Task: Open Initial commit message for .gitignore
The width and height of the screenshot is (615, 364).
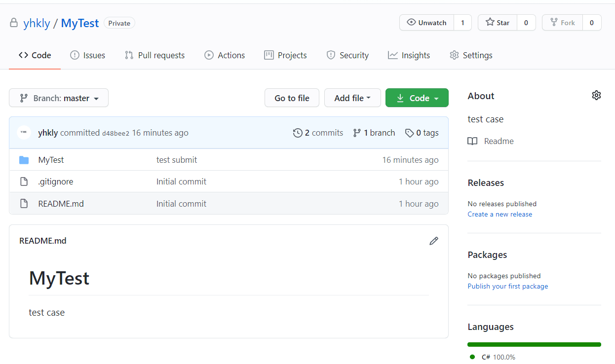Action: [181, 182]
